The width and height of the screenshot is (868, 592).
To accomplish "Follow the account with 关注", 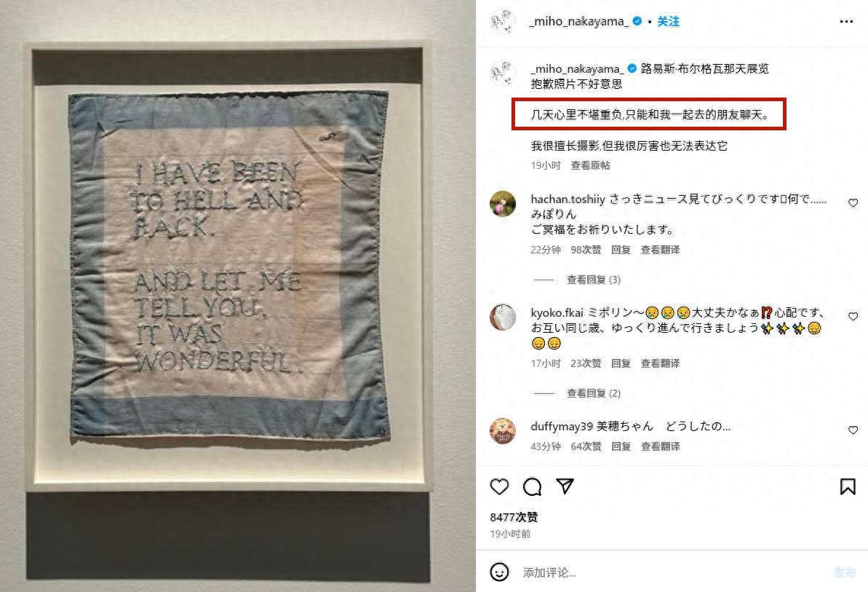I will (668, 22).
